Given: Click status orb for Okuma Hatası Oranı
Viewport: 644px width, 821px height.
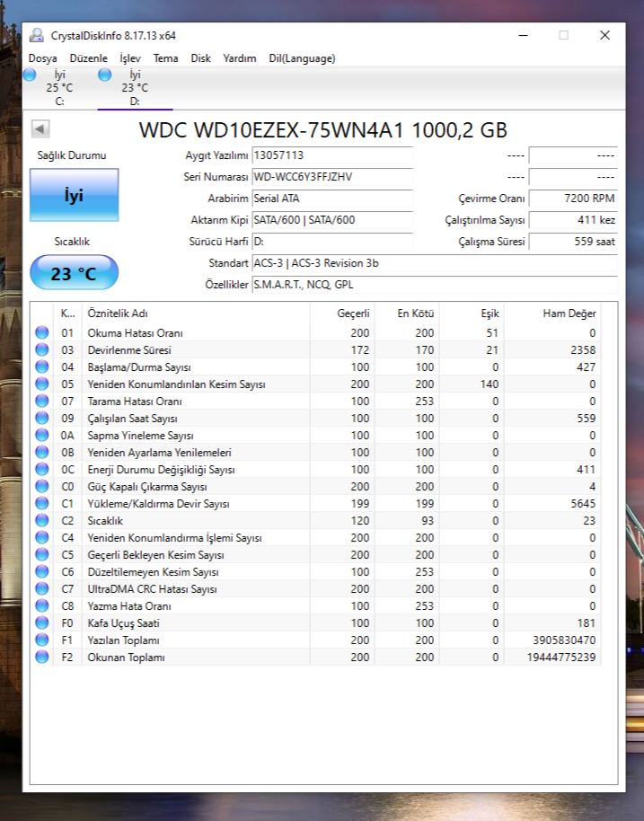Looking at the screenshot, I should pos(42,332).
